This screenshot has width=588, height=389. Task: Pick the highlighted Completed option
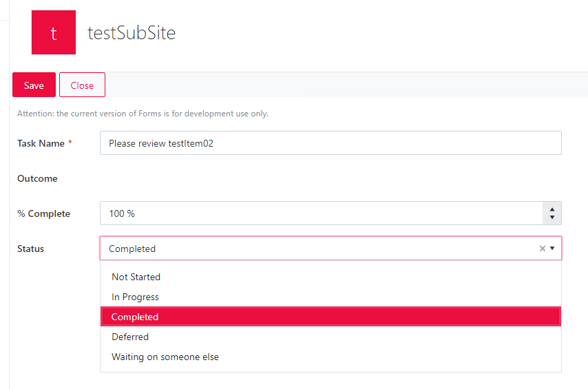pos(135,317)
